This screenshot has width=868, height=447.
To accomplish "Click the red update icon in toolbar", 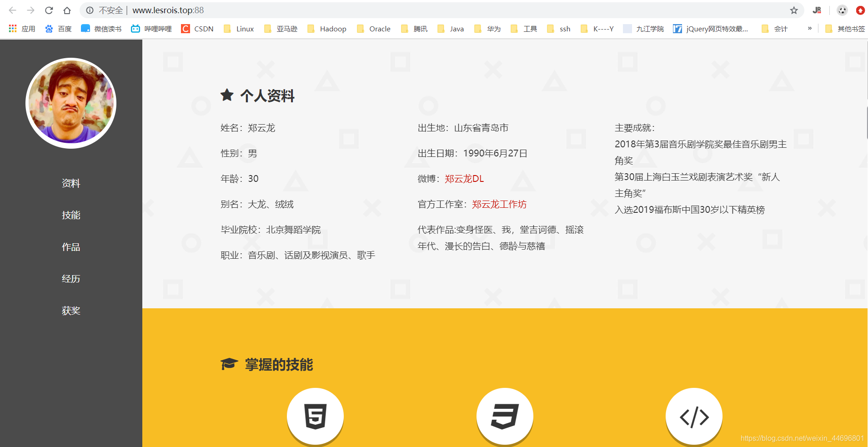I will pyautogui.click(x=860, y=10).
